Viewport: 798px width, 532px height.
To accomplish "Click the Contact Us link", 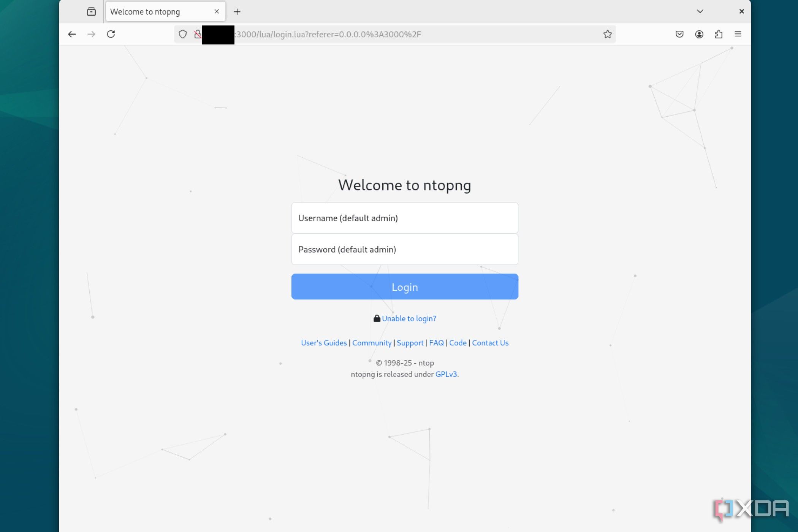I will (x=491, y=343).
